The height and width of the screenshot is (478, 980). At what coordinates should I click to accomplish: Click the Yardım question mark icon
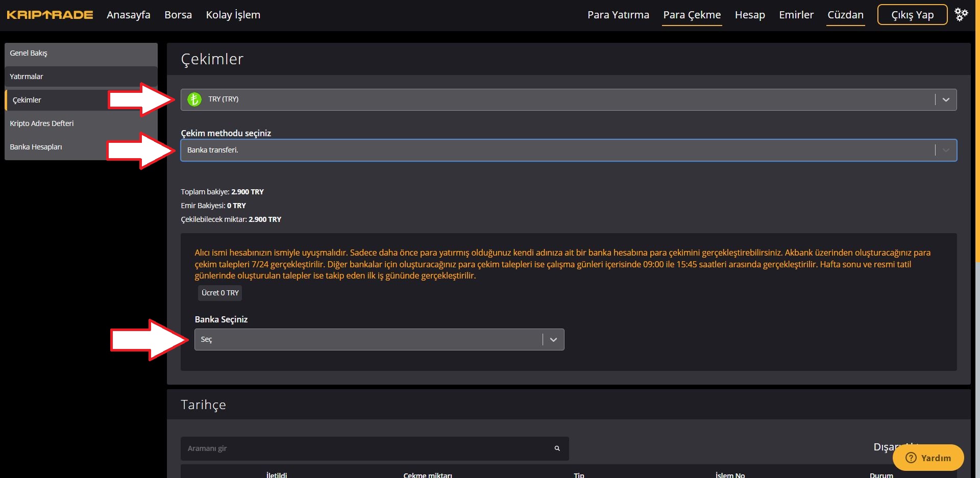[911, 458]
